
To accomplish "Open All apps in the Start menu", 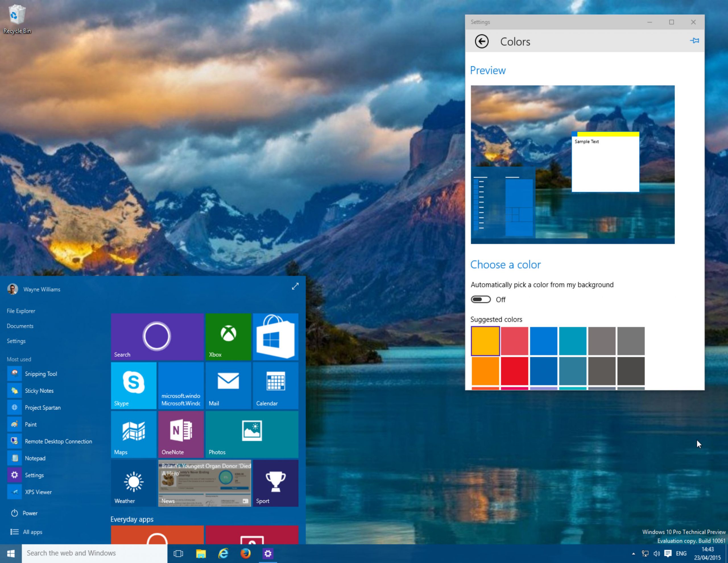I will [x=32, y=532].
